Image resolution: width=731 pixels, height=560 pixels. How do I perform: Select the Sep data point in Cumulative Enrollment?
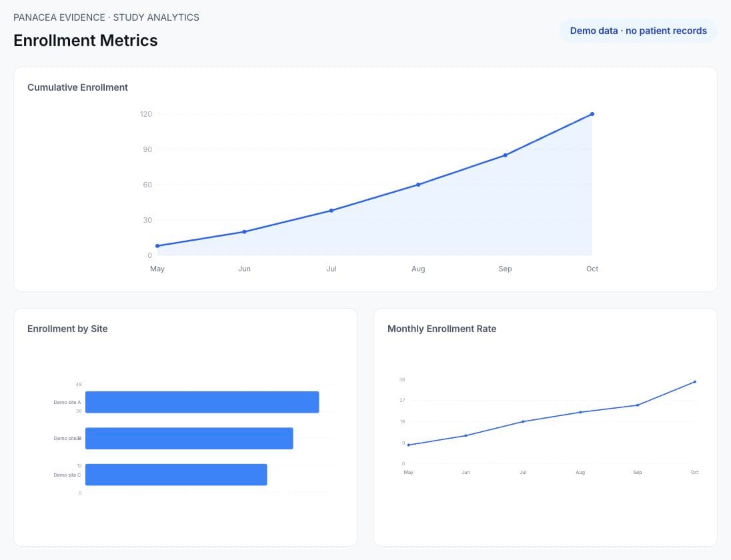point(506,155)
